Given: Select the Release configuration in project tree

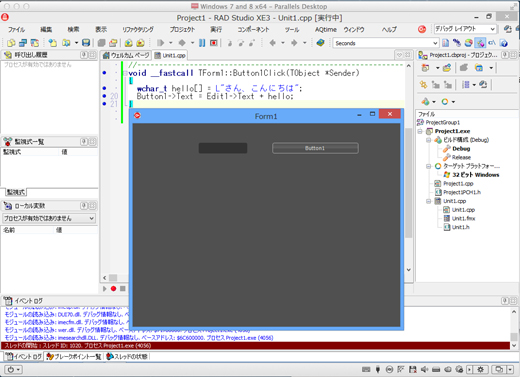Looking at the screenshot, I should pyautogui.click(x=461, y=157).
